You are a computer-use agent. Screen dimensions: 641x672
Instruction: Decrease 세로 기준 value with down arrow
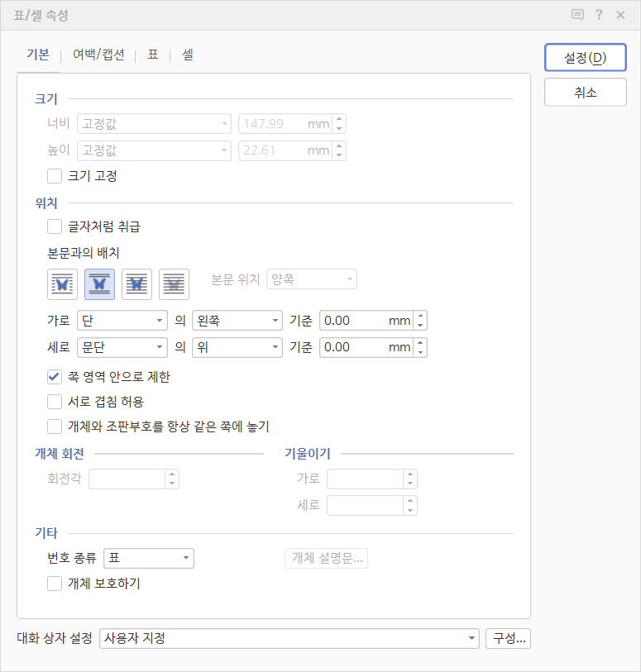pyautogui.click(x=421, y=352)
